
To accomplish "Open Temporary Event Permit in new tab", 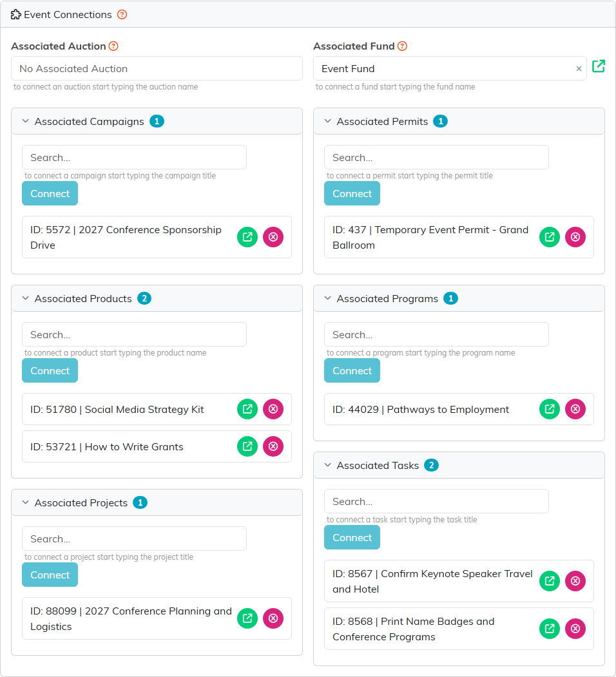I will [x=550, y=237].
